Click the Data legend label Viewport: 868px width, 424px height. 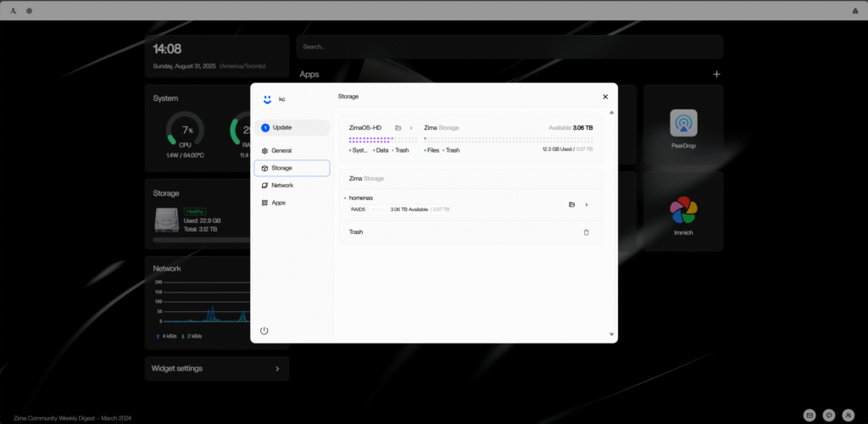point(382,150)
